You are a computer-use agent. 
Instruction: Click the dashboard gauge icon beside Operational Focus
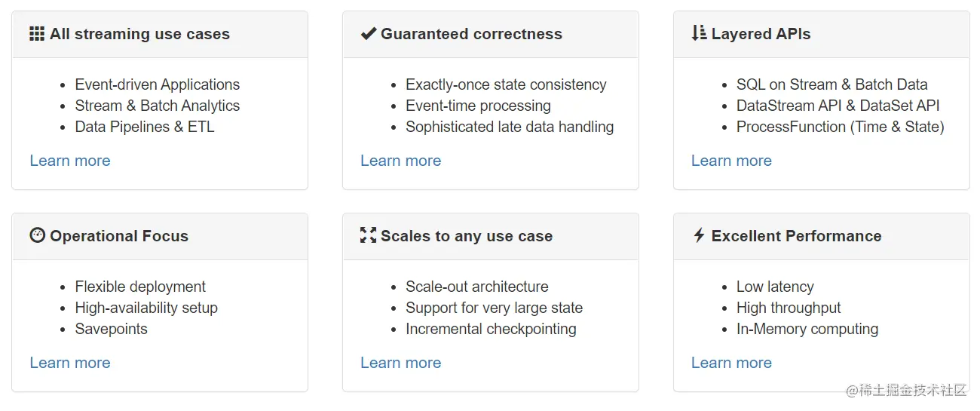click(x=37, y=235)
